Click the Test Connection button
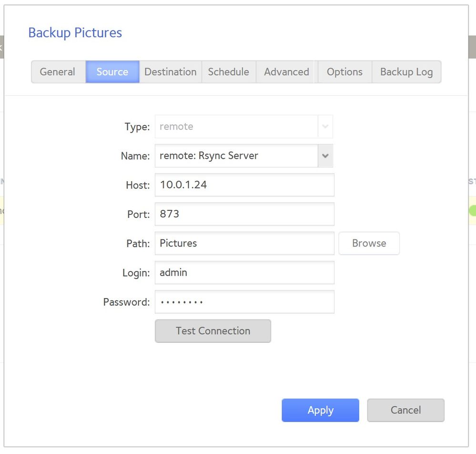This screenshot has width=476, height=454. click(x=213, y=331)
